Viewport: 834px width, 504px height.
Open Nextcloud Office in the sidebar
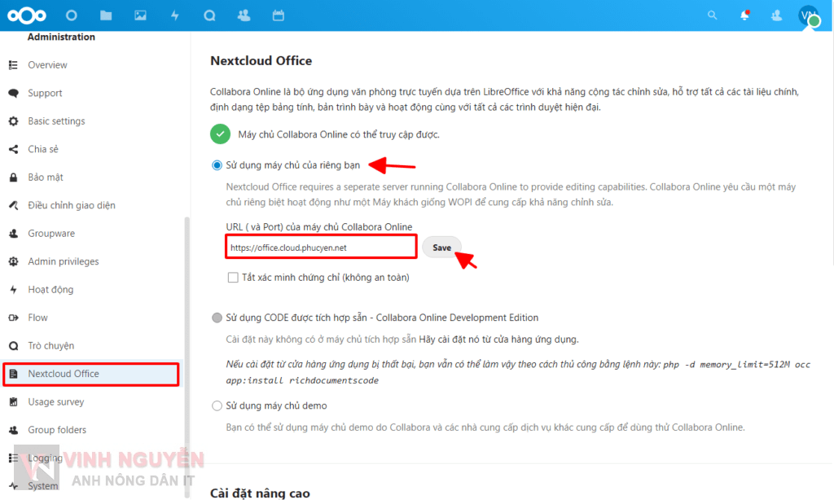64,374
